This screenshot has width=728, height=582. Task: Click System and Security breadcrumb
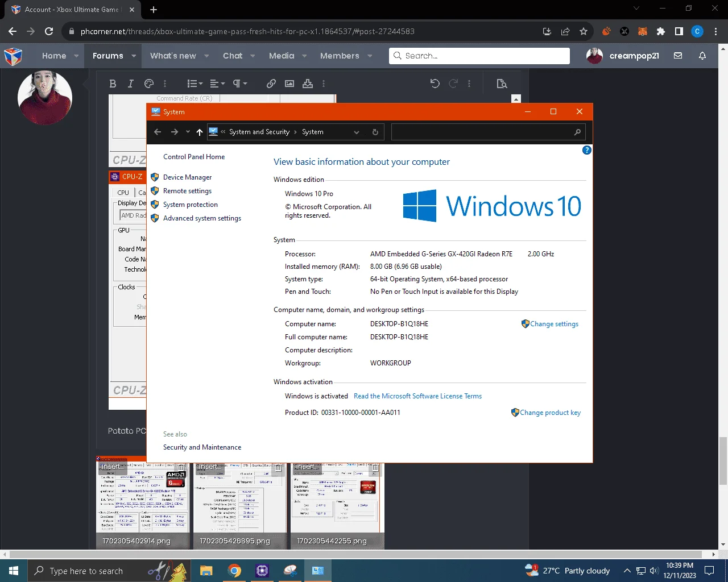click(x=259, y=132)
